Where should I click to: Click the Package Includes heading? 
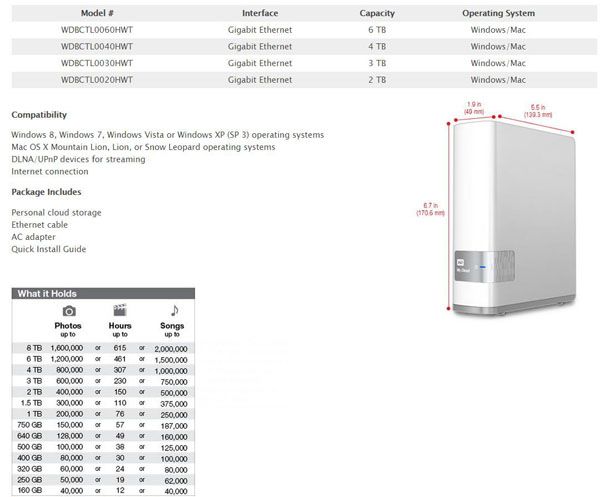point(46,192)
